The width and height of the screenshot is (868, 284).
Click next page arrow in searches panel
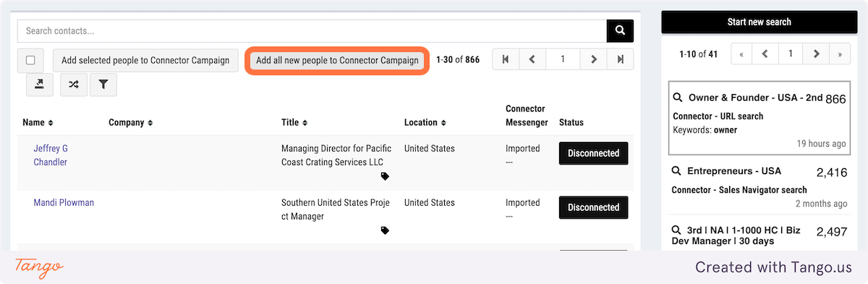pos(816,54)
